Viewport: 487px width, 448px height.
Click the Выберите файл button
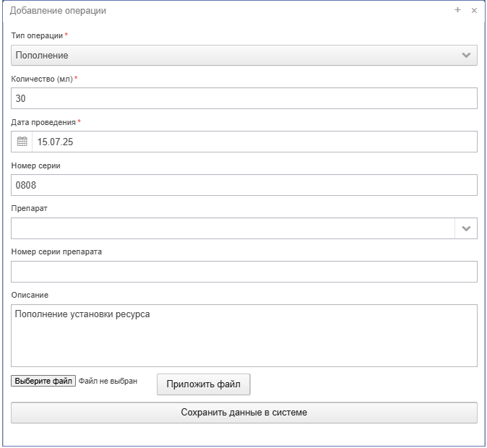point(43,381)
